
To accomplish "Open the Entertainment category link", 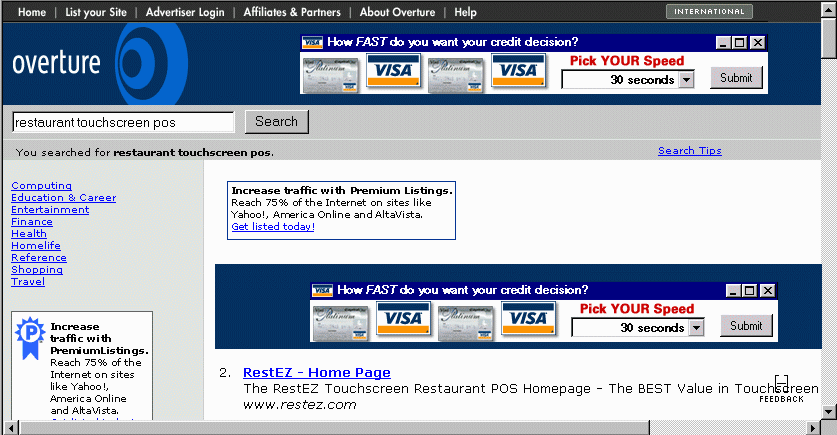I will point(50,210).
